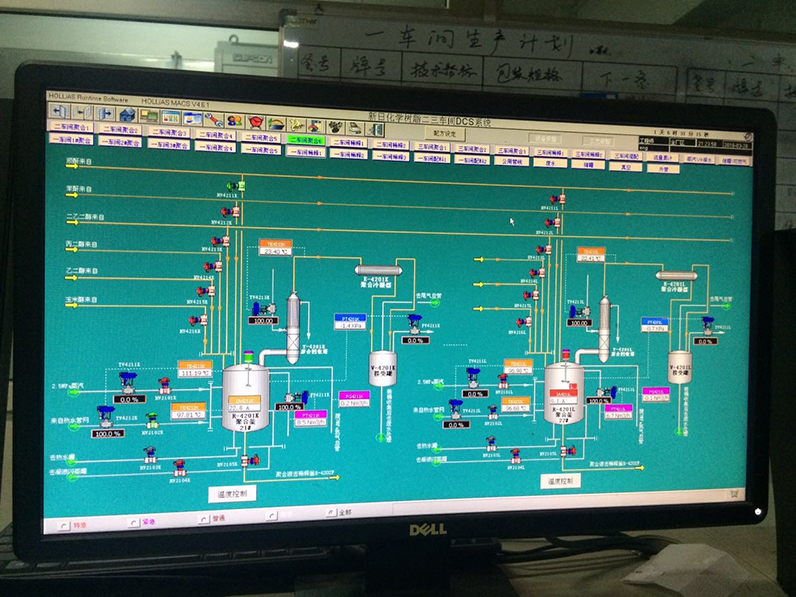Click control valve TV4212K on hot water line
The width and height of the screenshot is (796, 597).
106,417
